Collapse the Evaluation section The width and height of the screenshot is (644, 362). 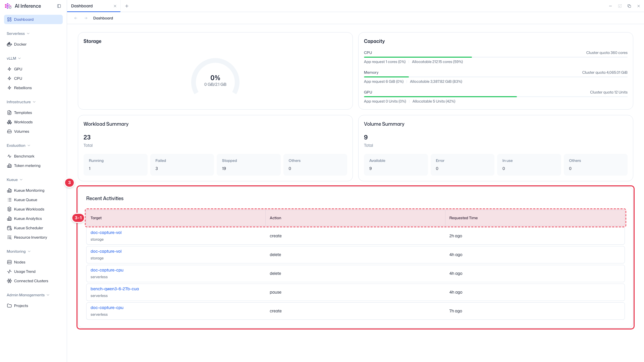(18, 145)
